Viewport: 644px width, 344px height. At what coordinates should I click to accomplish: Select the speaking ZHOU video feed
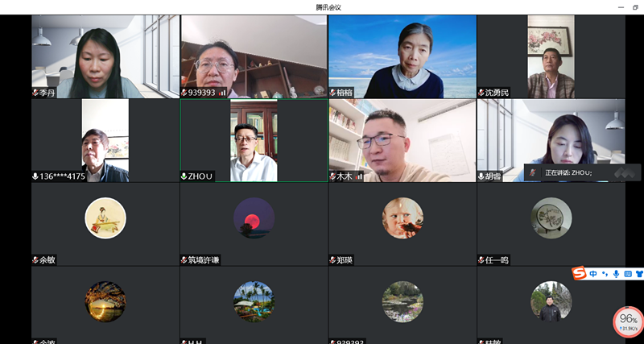click(254, 140)
